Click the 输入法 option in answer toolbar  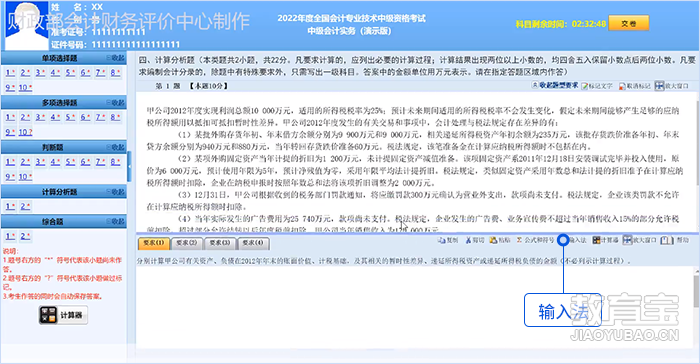(573, 240)
